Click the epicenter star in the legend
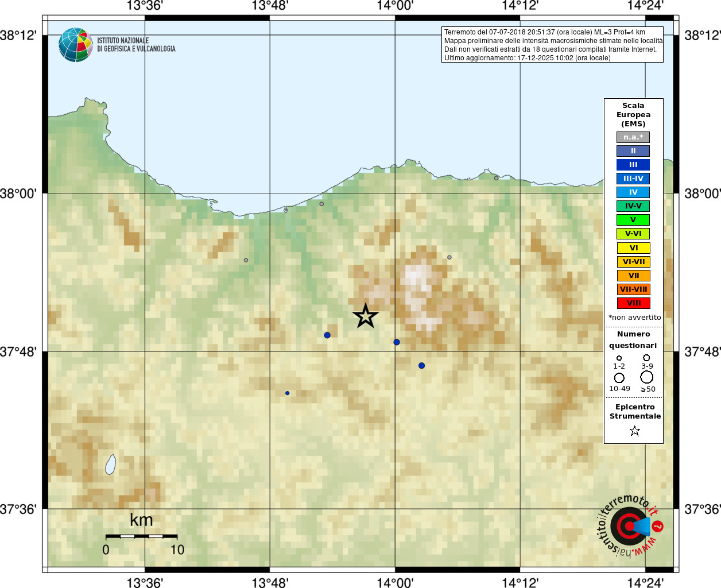The width and height of the screenshot is (721, 588). tap(634, 431)
